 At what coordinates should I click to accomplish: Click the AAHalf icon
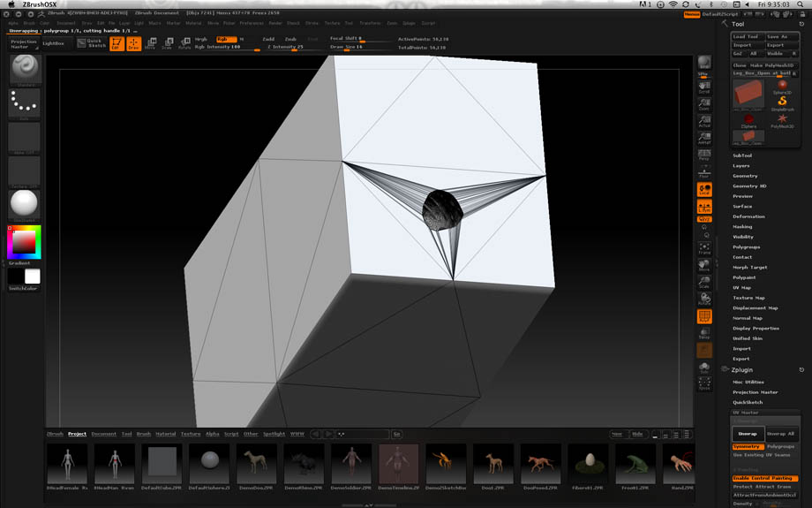click(x=704, y=138)
